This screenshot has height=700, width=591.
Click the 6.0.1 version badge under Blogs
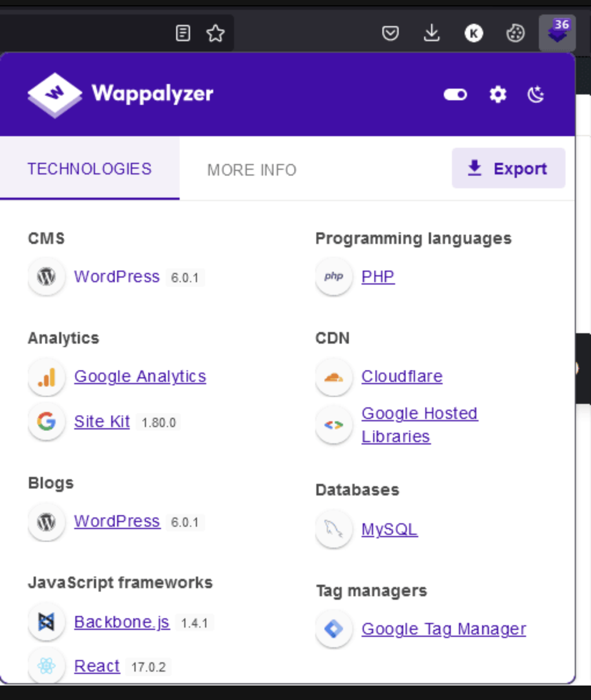coord(185,522)
